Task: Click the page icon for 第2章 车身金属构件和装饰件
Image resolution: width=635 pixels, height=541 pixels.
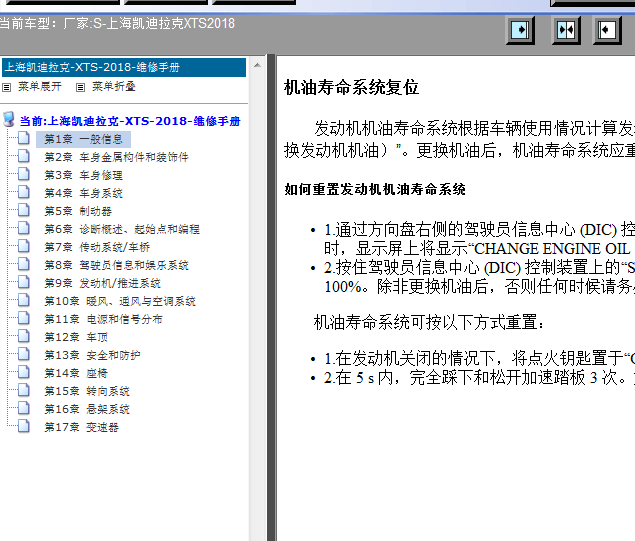Action: [24, 156]
